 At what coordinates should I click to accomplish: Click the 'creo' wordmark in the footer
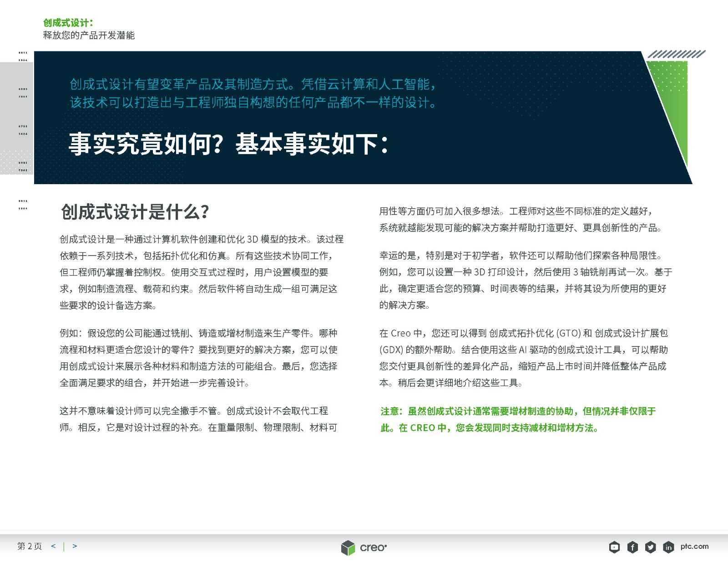[x=373, y=548]
